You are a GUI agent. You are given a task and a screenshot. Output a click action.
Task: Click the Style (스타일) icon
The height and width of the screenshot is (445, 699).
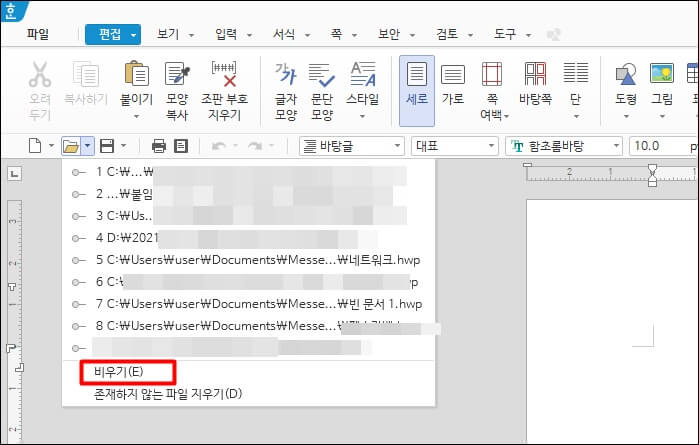(x=362, y=74)
